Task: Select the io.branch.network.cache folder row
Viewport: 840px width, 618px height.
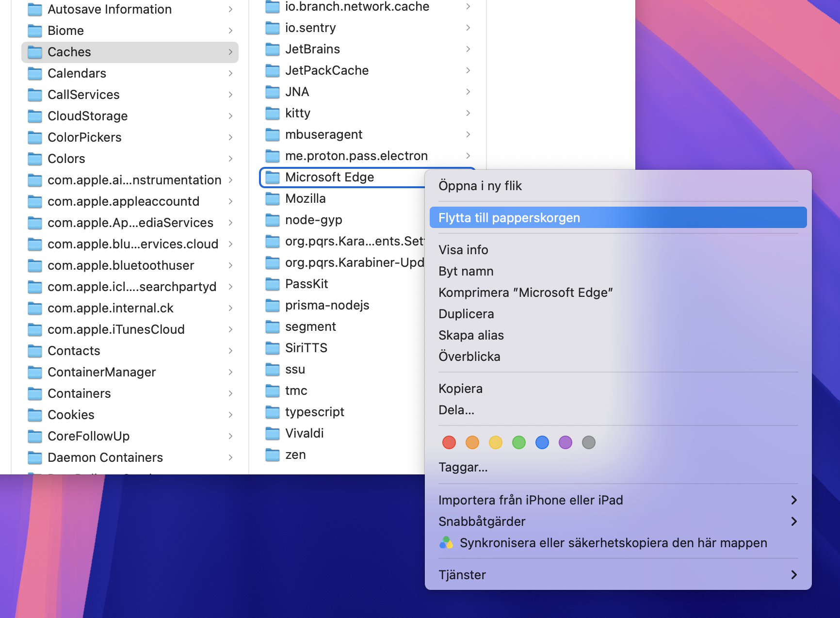Action: point(368,7)
